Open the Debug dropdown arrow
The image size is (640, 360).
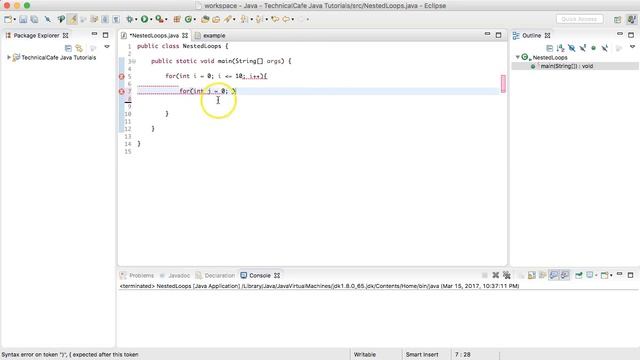click(x=136, y=19)
